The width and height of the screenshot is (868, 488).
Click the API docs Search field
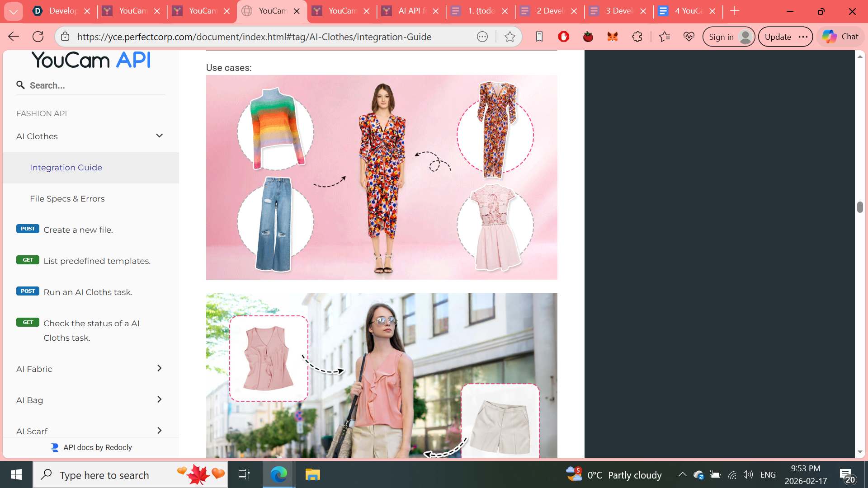95,85
